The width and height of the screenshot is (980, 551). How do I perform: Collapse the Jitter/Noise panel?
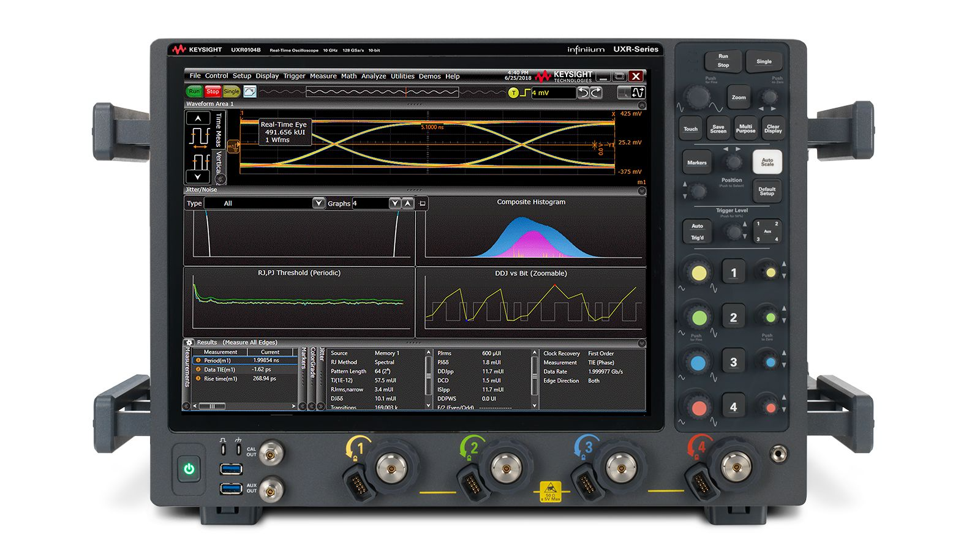tap(641, 190)
